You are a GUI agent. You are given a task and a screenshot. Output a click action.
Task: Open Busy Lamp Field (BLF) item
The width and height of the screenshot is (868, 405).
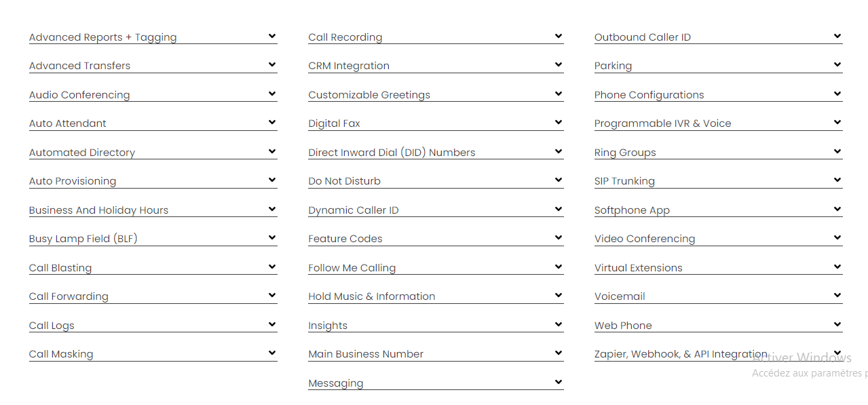[83, 239]
